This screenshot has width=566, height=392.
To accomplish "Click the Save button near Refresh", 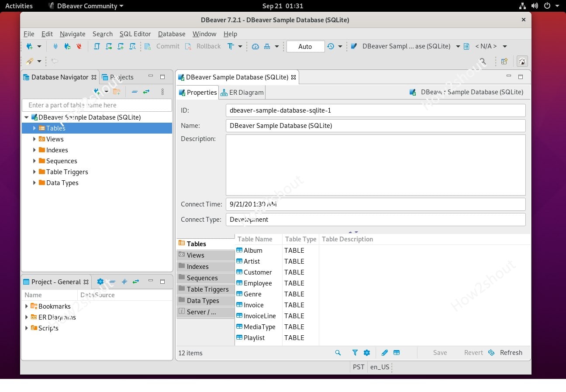I will click(440, 352).
